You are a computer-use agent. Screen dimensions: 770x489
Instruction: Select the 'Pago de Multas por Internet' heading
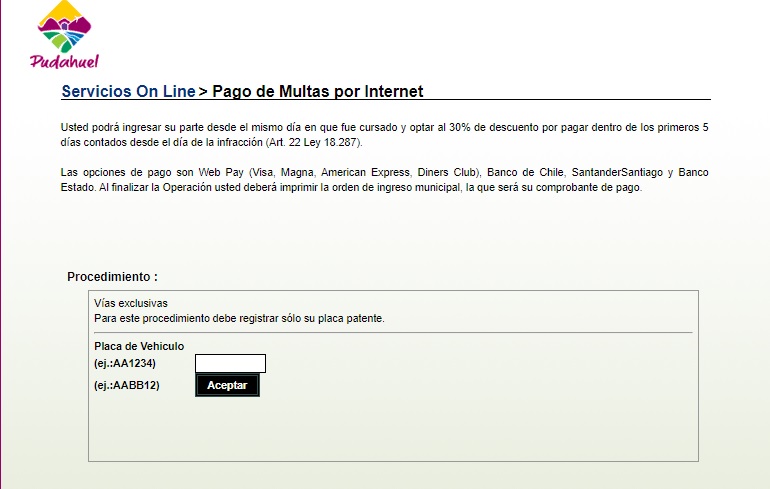318,91
